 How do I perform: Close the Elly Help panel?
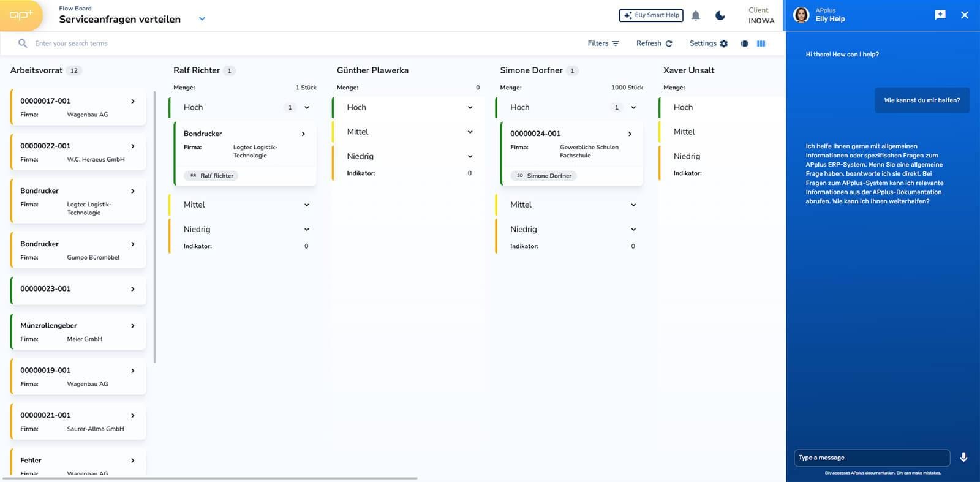[964, 15]
